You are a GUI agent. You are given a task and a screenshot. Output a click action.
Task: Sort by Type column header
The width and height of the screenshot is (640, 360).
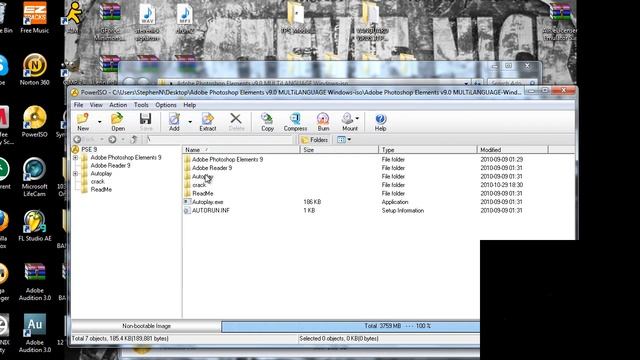pos(428,150)
